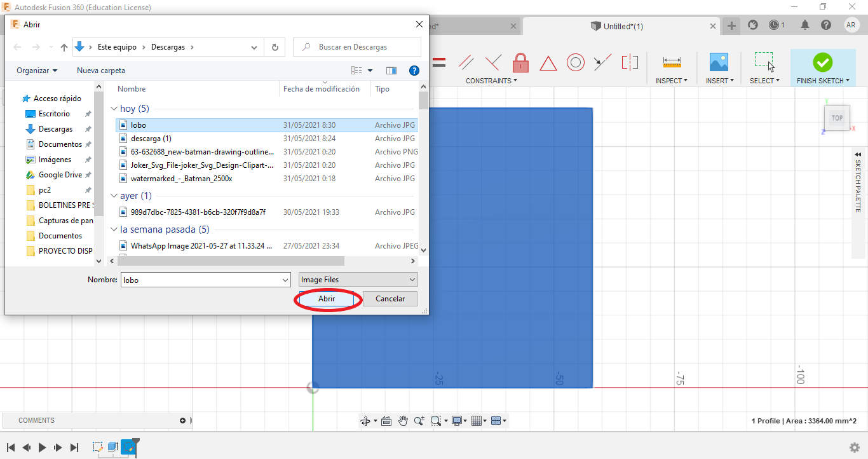Collapse the hoy (5) file group
Viewport: 868px width, 459px height.
pos(114,109)
